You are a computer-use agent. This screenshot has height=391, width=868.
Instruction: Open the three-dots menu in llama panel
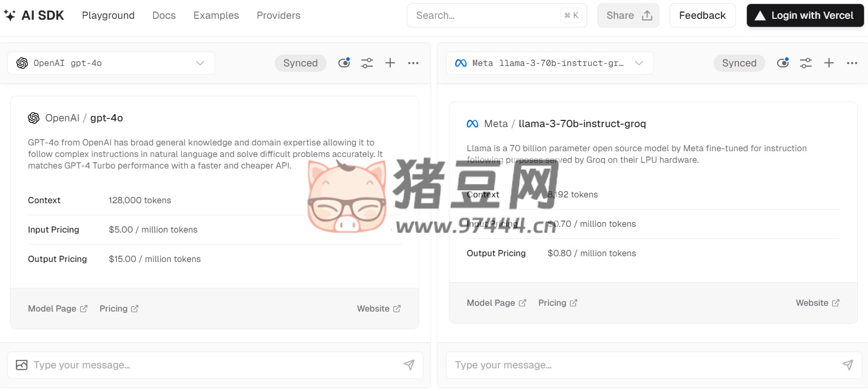[852, 63]
